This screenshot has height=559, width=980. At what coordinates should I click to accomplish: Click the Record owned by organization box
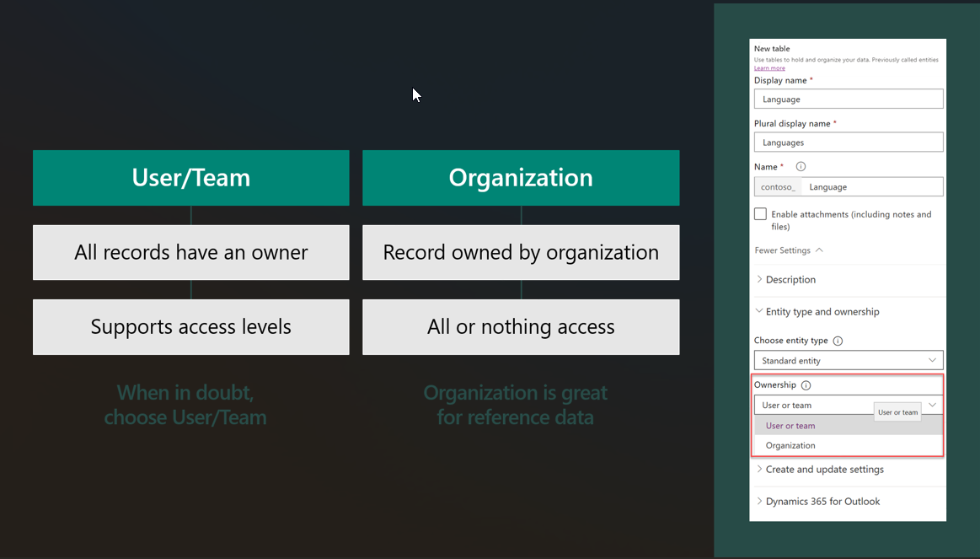520,252
